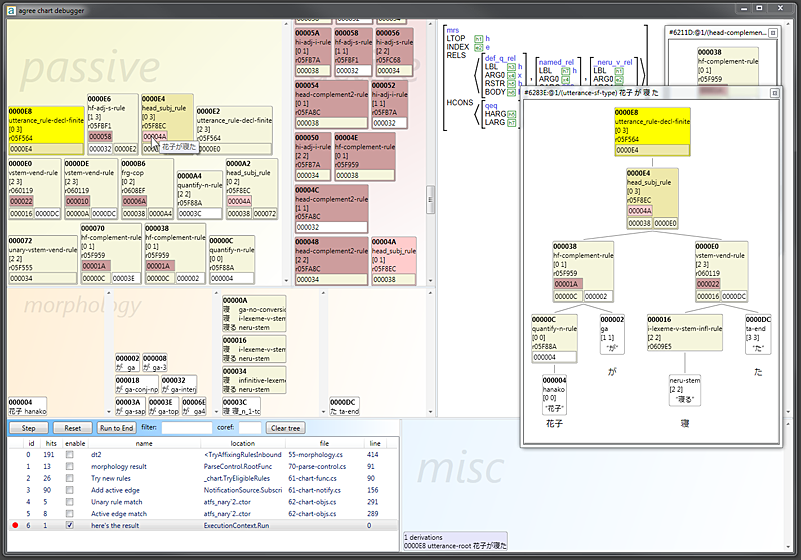The height and width of the screenshot is (560, 801).
Task: Click the Clear tree button
Action: [286, 428]
